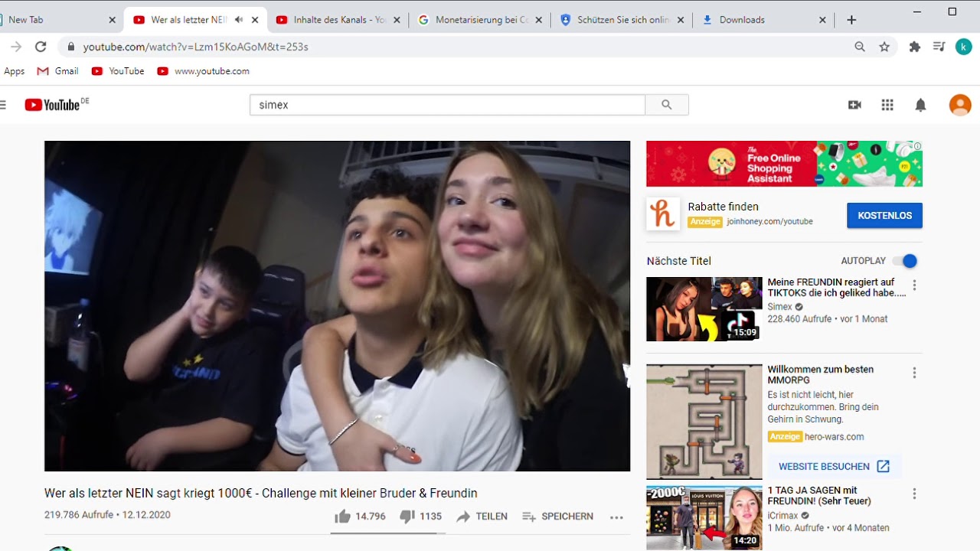This screenshot has height=551, width=980.
Task: Open a new browser tab with plus
Action: 851,20
